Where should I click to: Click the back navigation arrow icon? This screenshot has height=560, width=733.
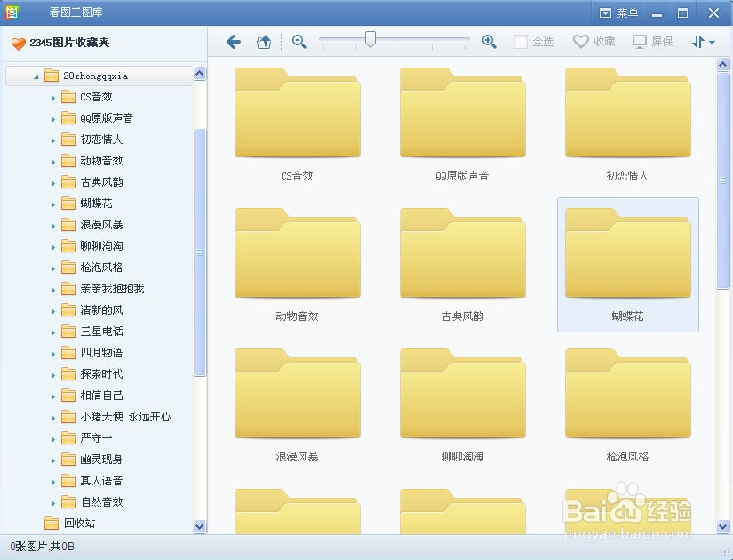[x=233, y=40]
